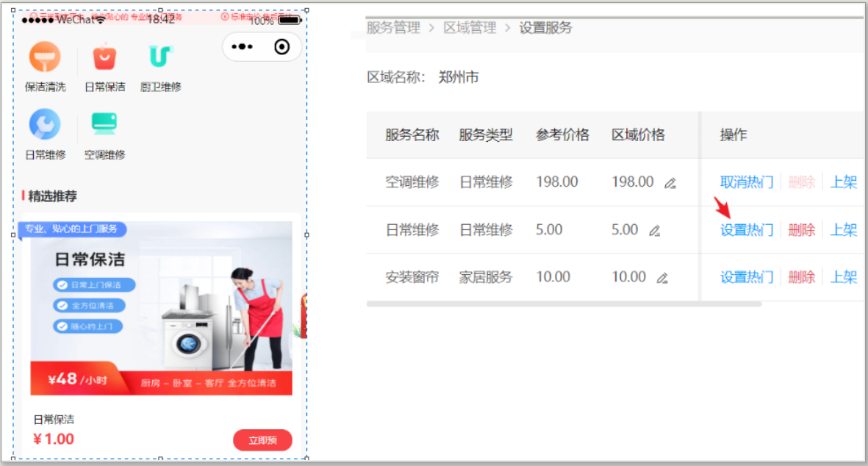Open the 日常保洁 promotional banner
The height and width of the screenshot is (466, 868).
161,308
